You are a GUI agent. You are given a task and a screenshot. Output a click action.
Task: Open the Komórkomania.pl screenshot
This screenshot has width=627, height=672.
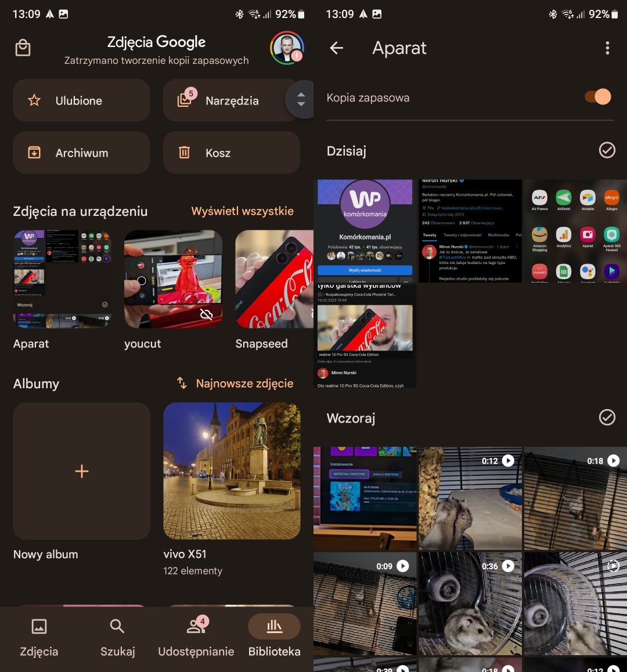[365, 231]
